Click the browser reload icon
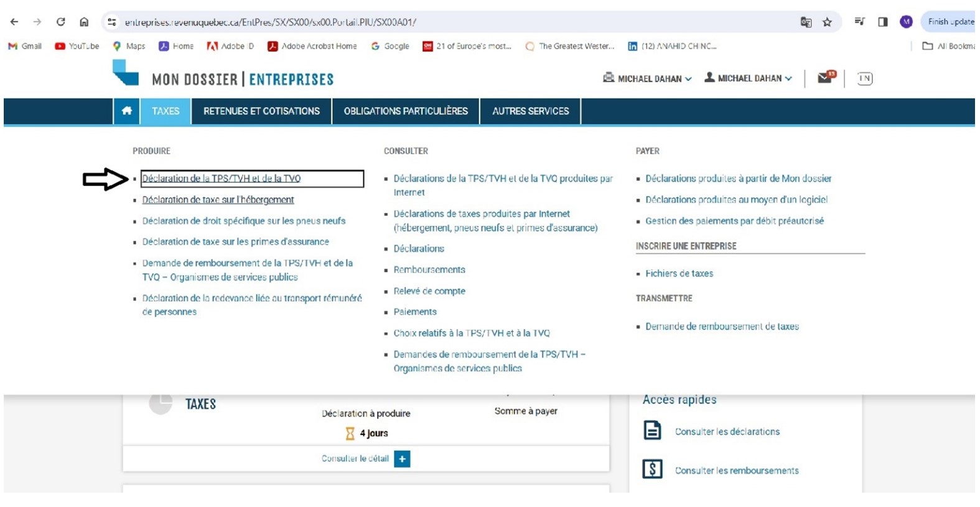 [60, 22]
